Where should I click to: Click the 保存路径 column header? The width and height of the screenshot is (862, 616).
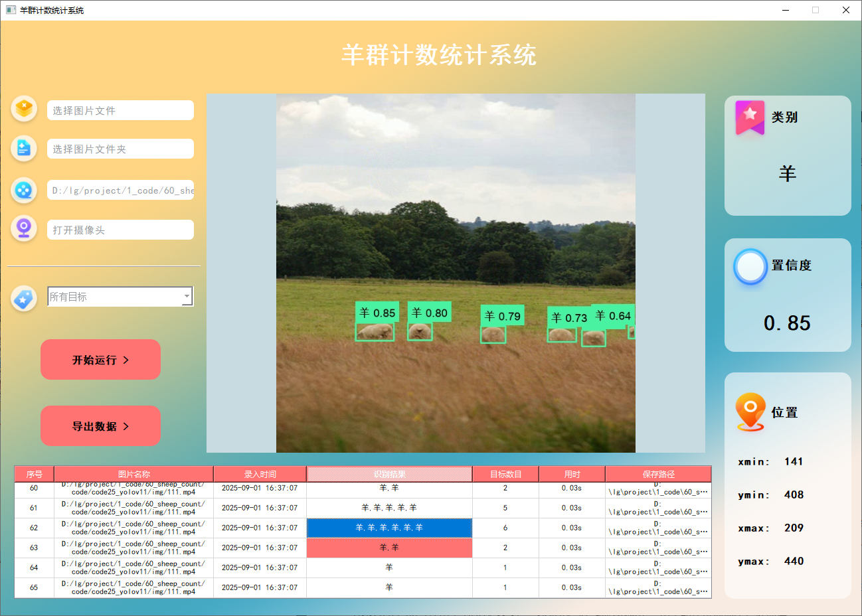(x=658, y=474)
